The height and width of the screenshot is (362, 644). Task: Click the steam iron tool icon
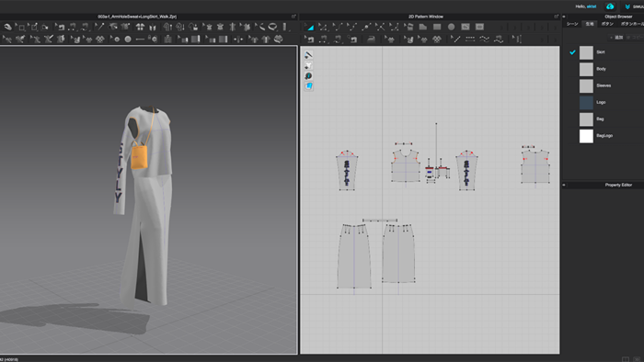click(371, 39)
